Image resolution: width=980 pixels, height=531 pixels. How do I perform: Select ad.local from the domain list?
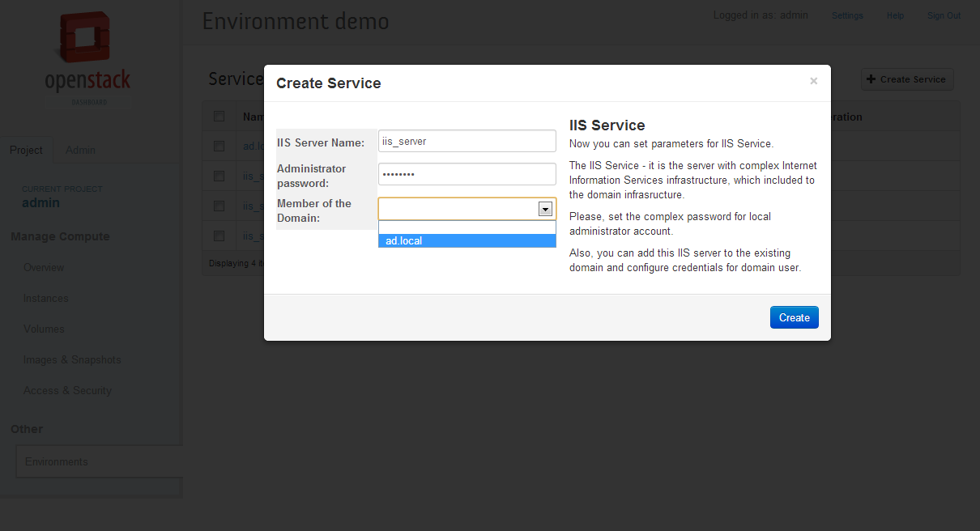[x=467, y=241]
